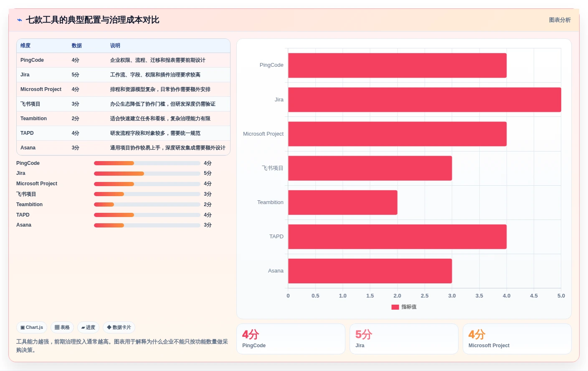Image resolution: width=588 pixels, height=371 pixels.
Task: Open the PingCode 4分 data card
Action: [291, 339]
